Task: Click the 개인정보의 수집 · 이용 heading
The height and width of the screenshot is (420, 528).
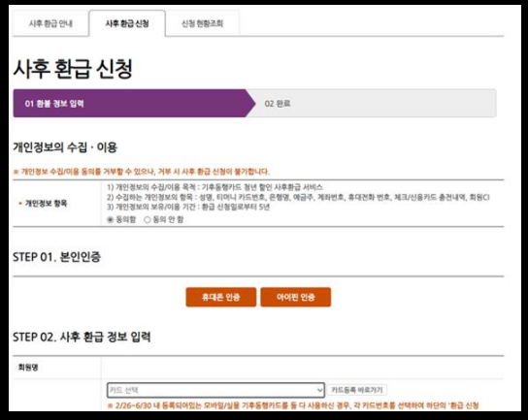Action: (x=65, y=147)
